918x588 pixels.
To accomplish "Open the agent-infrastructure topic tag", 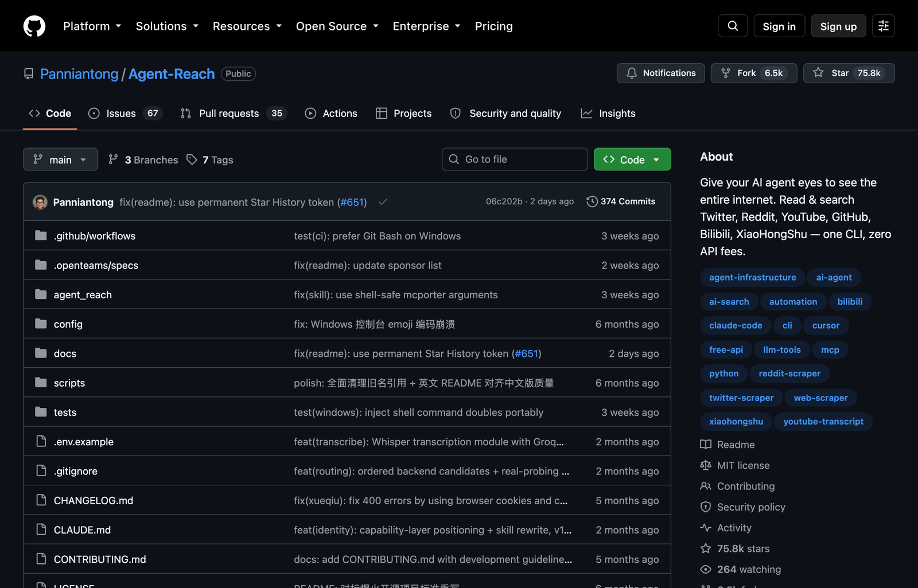I will tap(753, 278).
